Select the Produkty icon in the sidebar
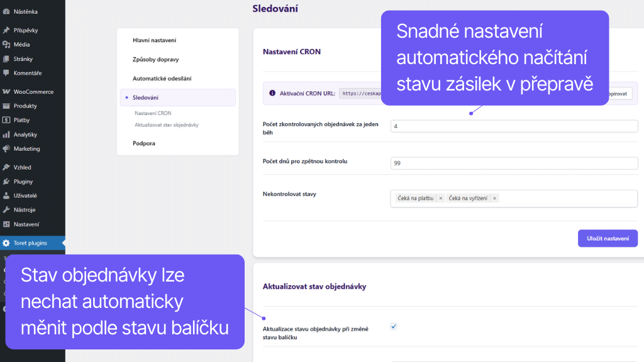 [8, 106]
